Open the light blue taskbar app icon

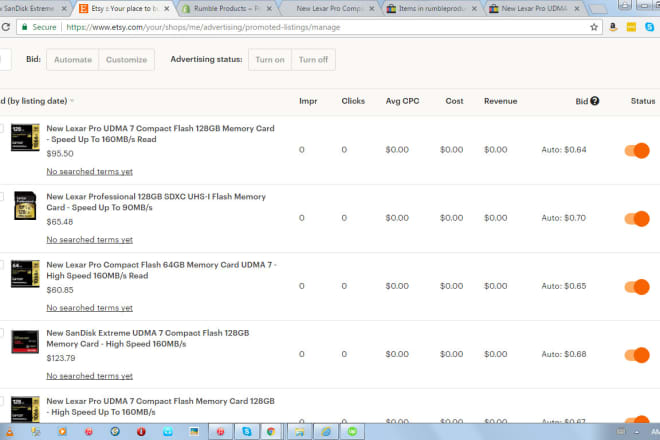click(x=168, y=432)
